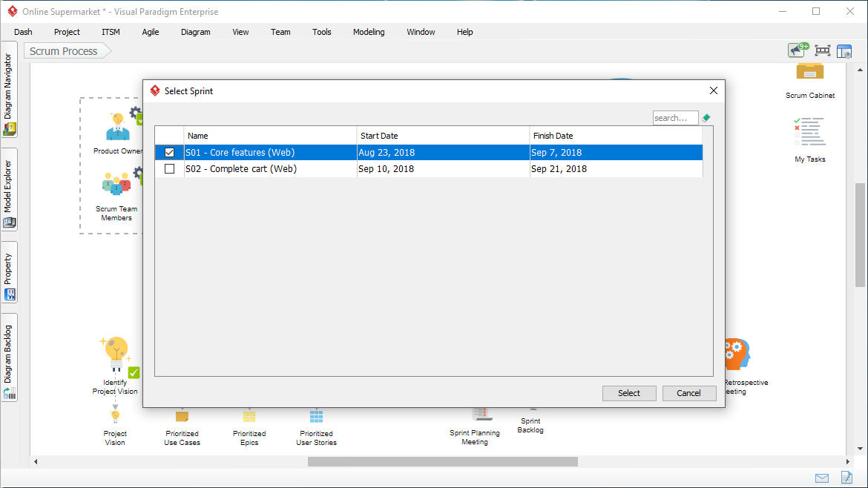Click the note edit icon in status bar
This screenshot has height=488, width=868.
point(846,478)
